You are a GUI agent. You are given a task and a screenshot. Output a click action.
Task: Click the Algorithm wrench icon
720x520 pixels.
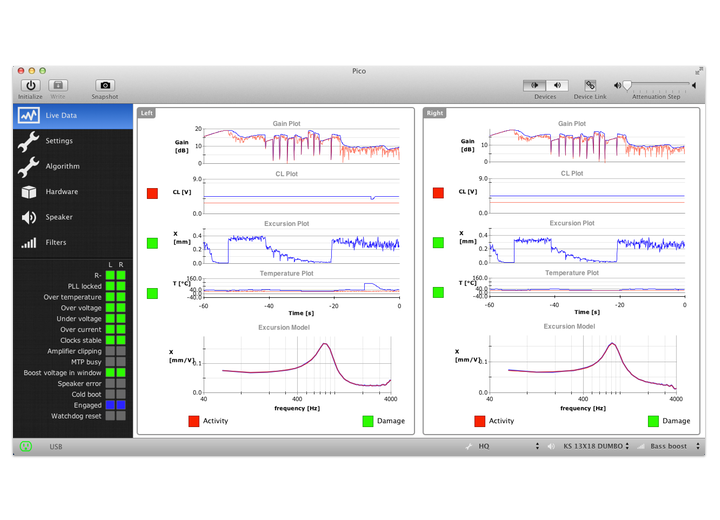[x=28, y=166]
